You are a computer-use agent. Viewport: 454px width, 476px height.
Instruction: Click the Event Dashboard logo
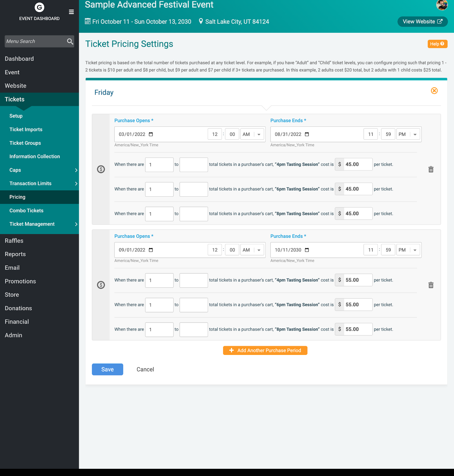[x=39, y=7]
